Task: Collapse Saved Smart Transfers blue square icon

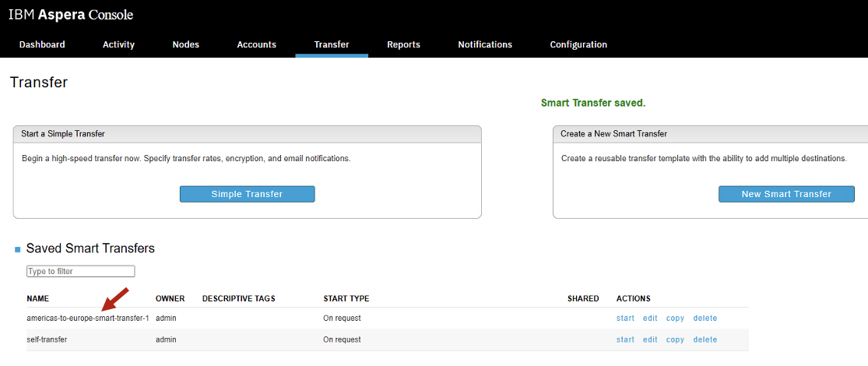Action: 18,250
